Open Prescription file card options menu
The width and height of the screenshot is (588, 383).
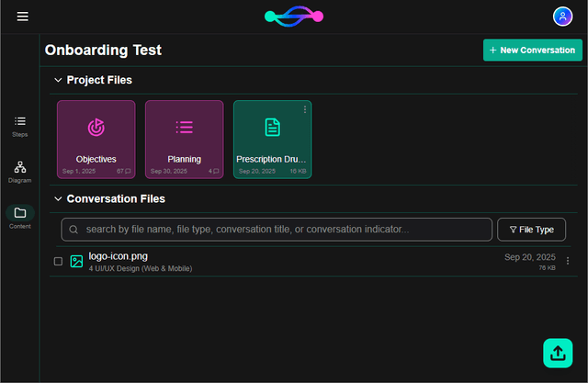[x=305, y=109]
